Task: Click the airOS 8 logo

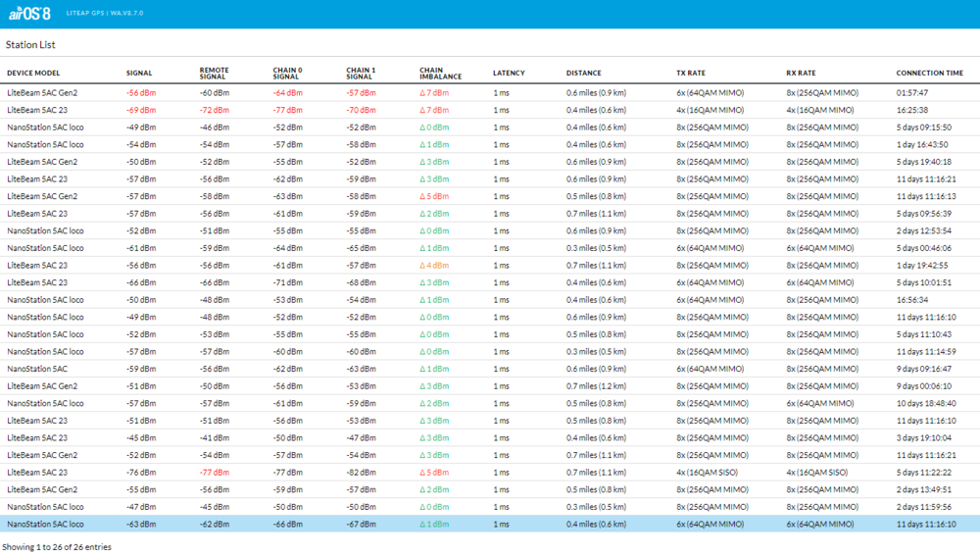Action: click(30, 14)
